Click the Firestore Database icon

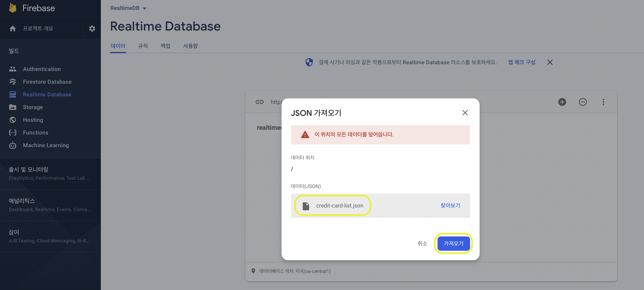point(13,82)
